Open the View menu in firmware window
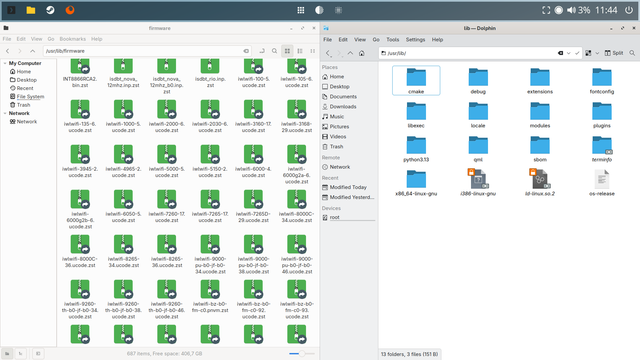The width and height of the screenshot is (640, 360). (x=36, y=39)
